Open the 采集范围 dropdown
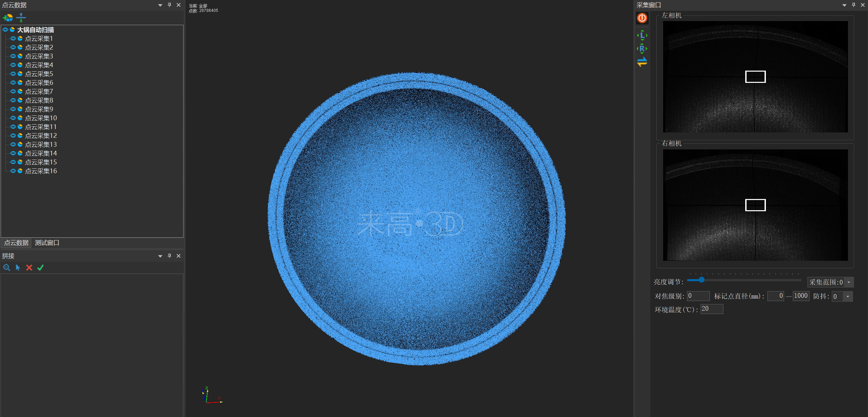Image resolution: width=868 pixels, height=417 pixels. click(849, 282)
